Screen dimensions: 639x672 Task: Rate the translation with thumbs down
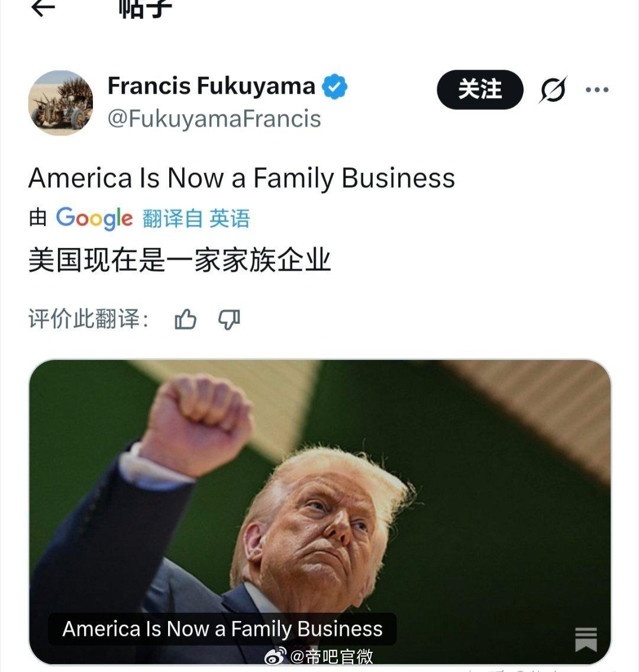(229, 319)
